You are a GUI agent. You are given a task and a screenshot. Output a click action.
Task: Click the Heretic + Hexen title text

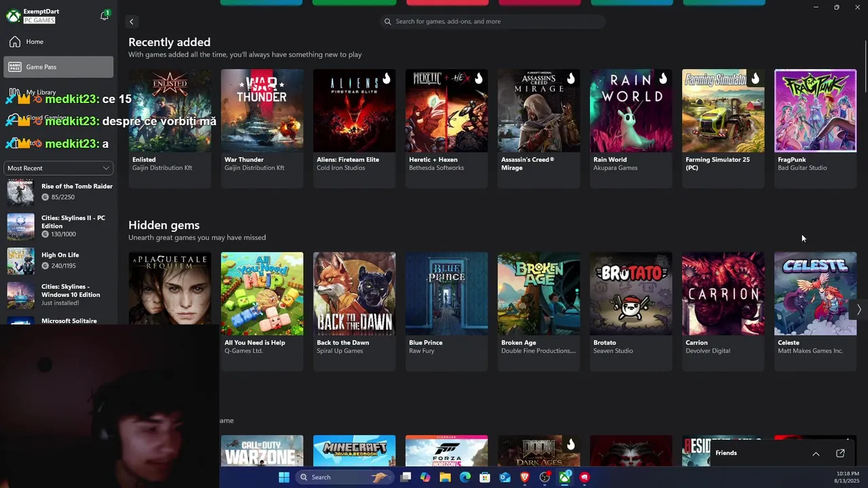433,160
